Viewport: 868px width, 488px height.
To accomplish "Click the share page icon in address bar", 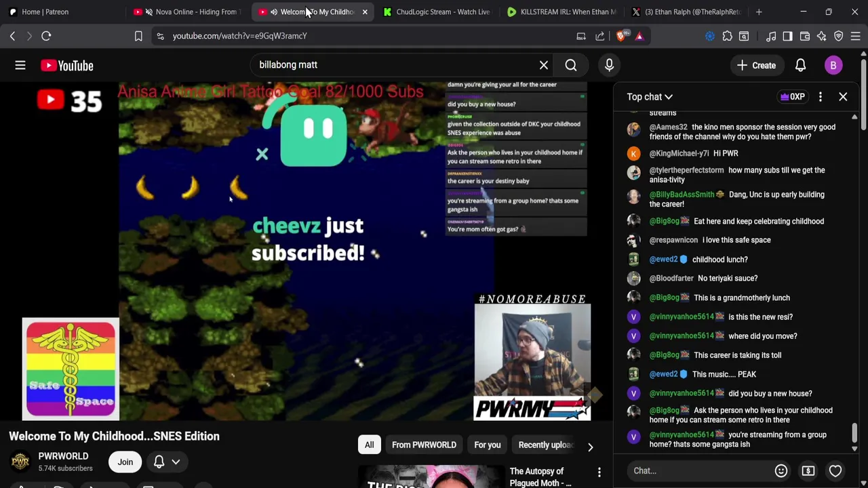I will 600,36.
